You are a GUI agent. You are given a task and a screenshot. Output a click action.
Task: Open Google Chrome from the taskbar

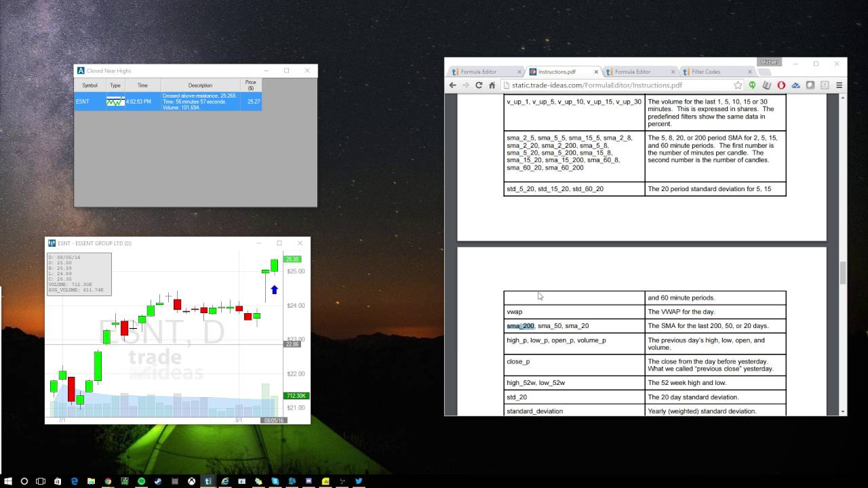(108, 481)
